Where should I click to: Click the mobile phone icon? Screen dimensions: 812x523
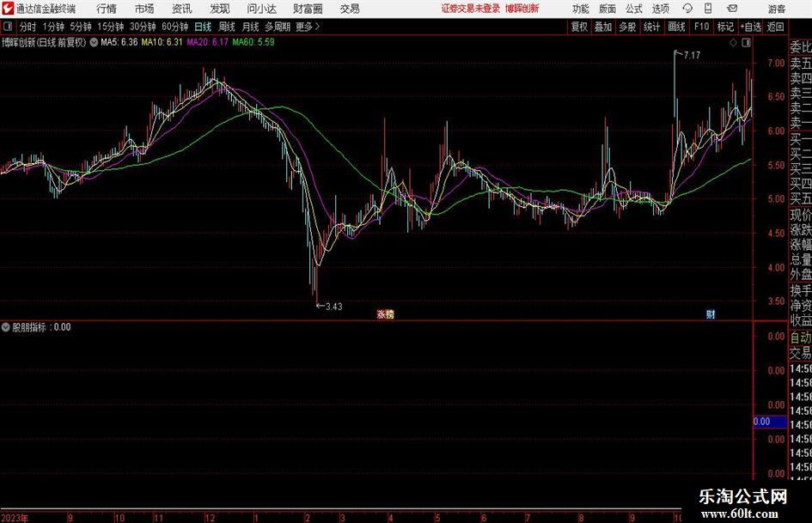click(x=708, y=9)
